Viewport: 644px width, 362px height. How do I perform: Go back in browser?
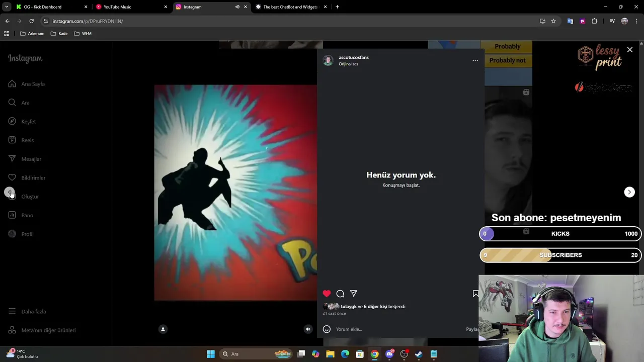pyautogui.click(x=7, y=21)
